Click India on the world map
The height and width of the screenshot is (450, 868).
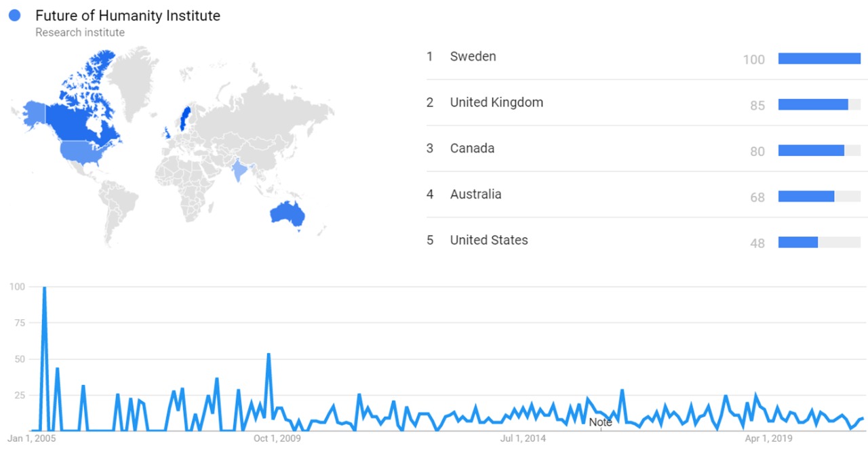[238, 170]
